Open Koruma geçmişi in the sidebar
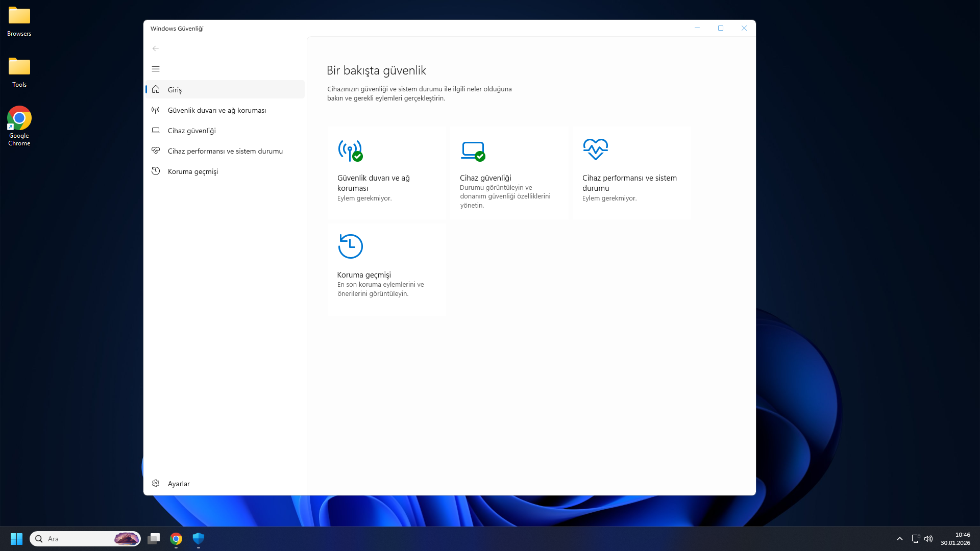980x551 pixels. click(x=225, y=171)
